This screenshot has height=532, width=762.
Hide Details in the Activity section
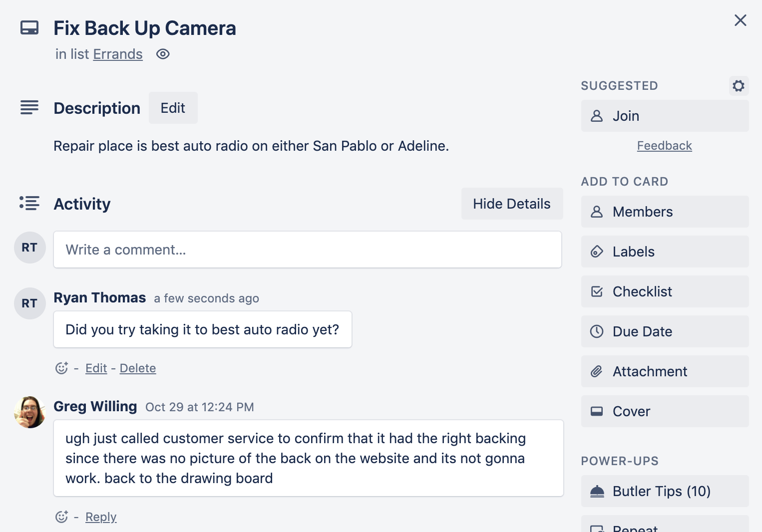[511, 204]
